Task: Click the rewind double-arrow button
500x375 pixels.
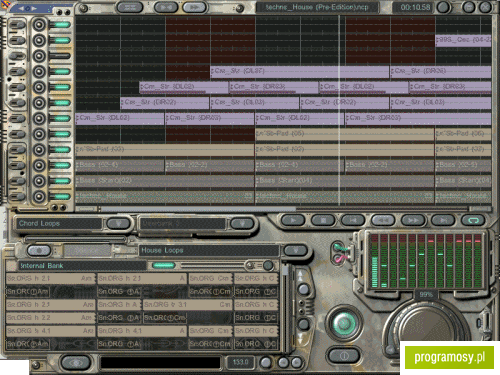Action: tap(383, 220)
